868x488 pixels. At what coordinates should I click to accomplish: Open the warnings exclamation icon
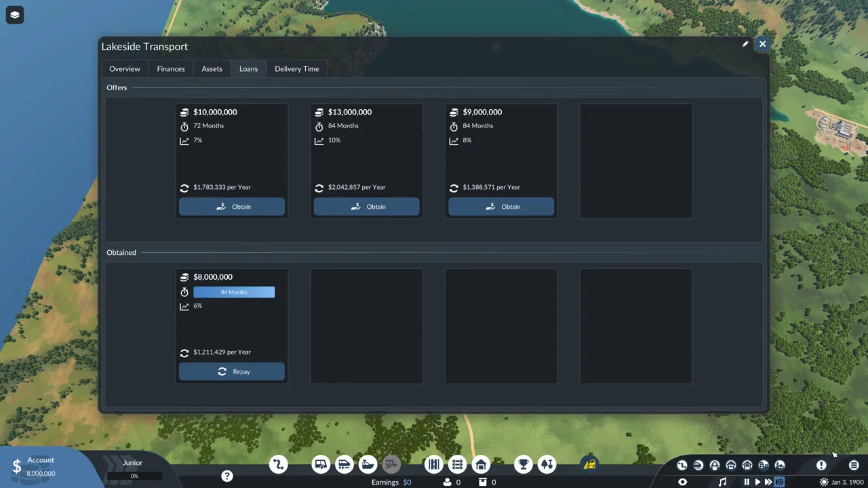pos(821,465)
